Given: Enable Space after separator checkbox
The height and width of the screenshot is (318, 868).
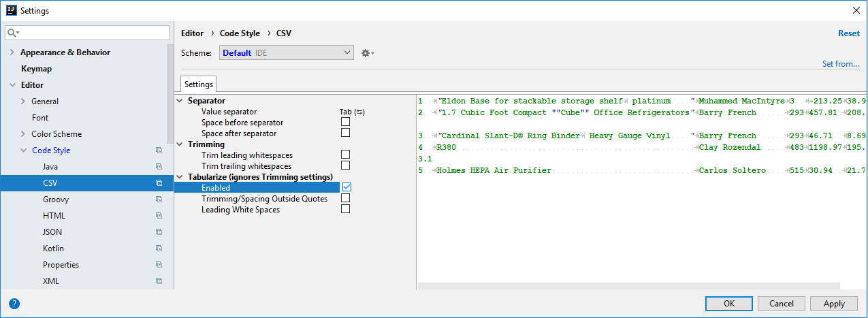Looking at the screenshot, I should (x=346, y=133).
